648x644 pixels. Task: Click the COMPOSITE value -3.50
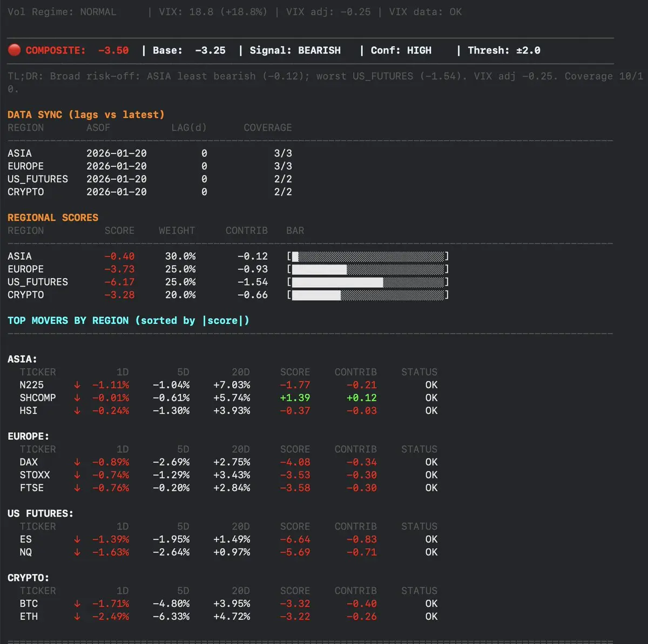pyautogui.click(x=113, y=50)
